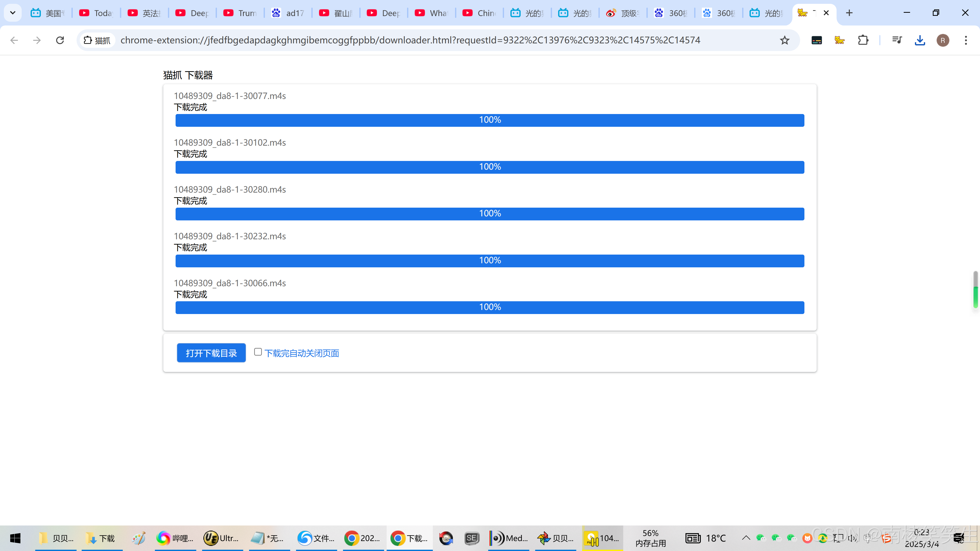Enable auto-close page after download checkbox
Screen dimensions: 980x551
(x=258, y=352)
